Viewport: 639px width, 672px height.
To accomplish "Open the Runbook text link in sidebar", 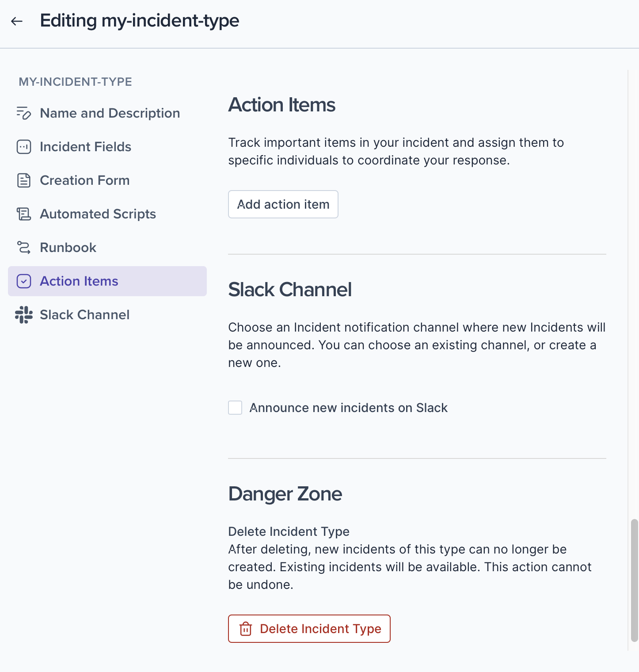I will click(x=68, y=248).
